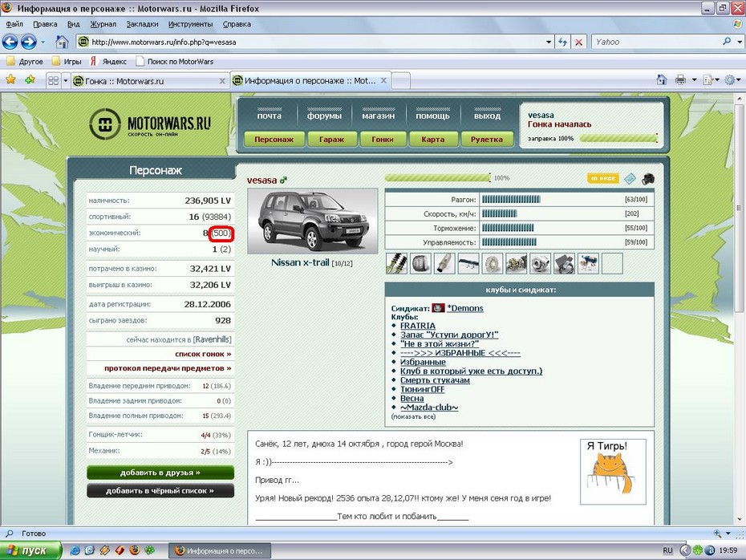Open the Файл menu
Image resolution: width=746 pixels, height=560 pixels.
pyautogui.click(x=14, y=24)
